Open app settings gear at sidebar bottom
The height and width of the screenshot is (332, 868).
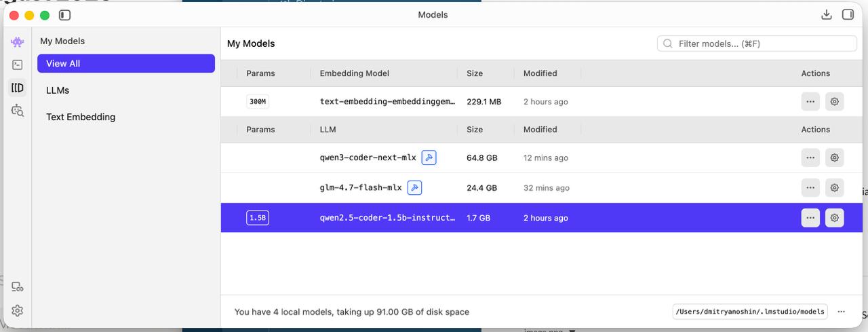pyautogui.click(x=18, y=310)
